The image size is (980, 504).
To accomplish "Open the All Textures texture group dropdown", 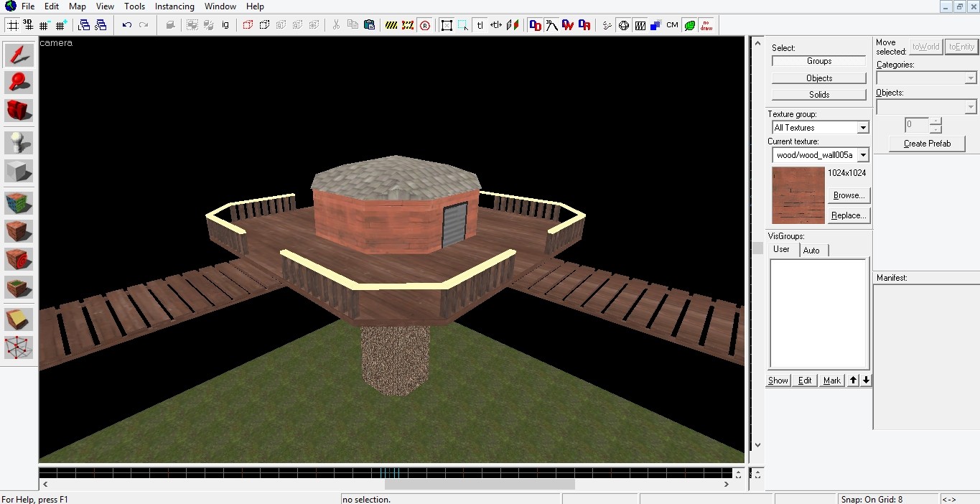I will 862,127.
